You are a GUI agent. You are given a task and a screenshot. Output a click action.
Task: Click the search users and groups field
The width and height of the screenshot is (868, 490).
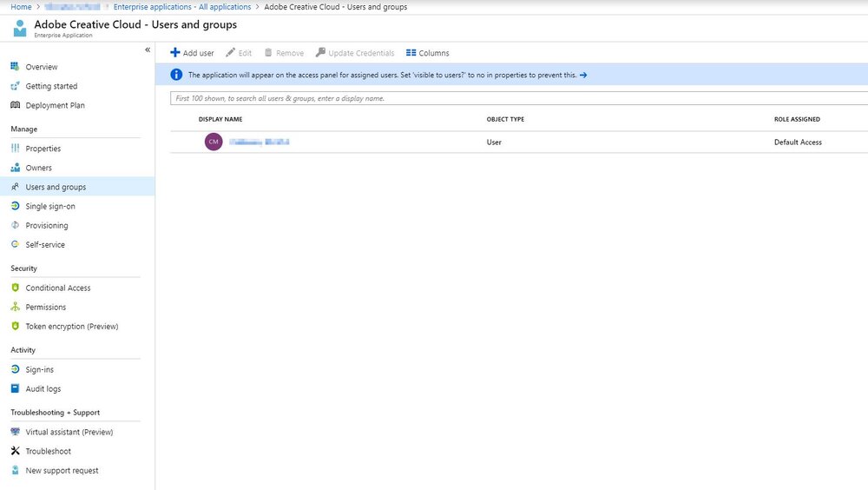[519, 98]
